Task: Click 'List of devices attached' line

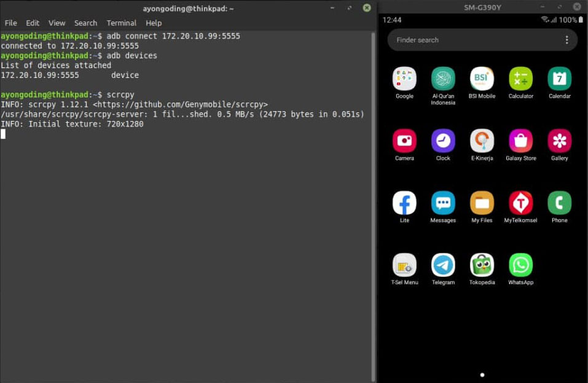Action: (56, 65)
